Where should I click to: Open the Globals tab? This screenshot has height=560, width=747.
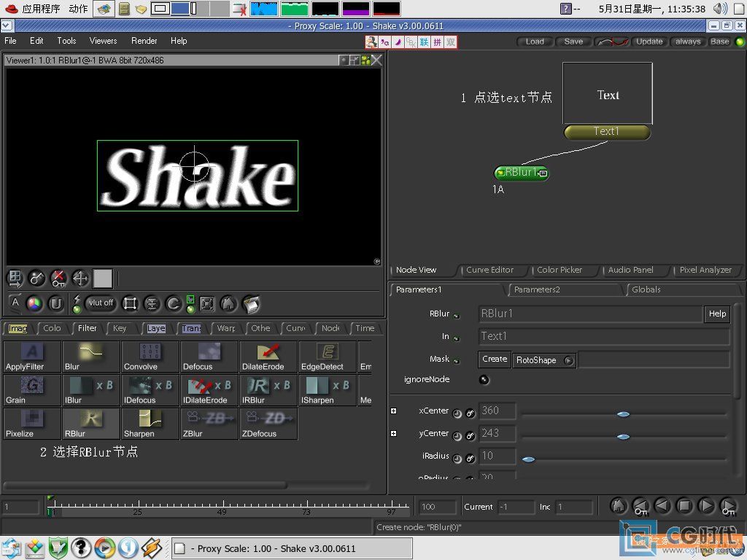(x=646, y=289)
